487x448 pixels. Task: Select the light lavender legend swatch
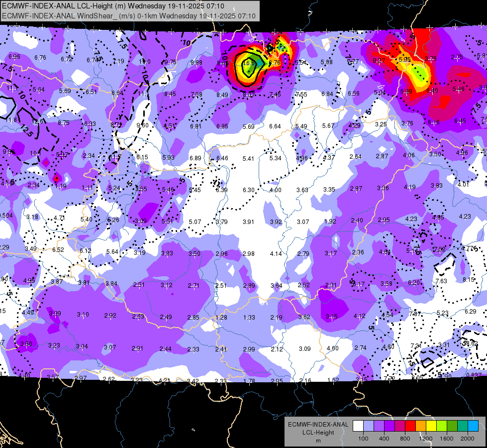pyautogui.click(x=368, y=426)
